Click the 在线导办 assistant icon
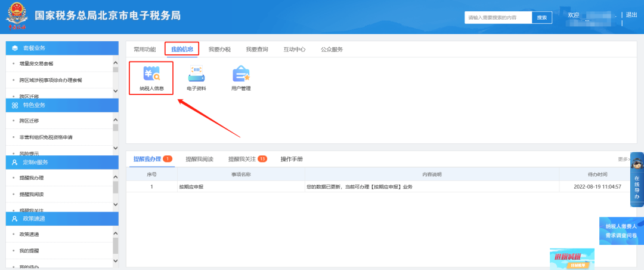The height and width of the screenshot is (270, 644). pyautogui.click(x=636, y=179)
